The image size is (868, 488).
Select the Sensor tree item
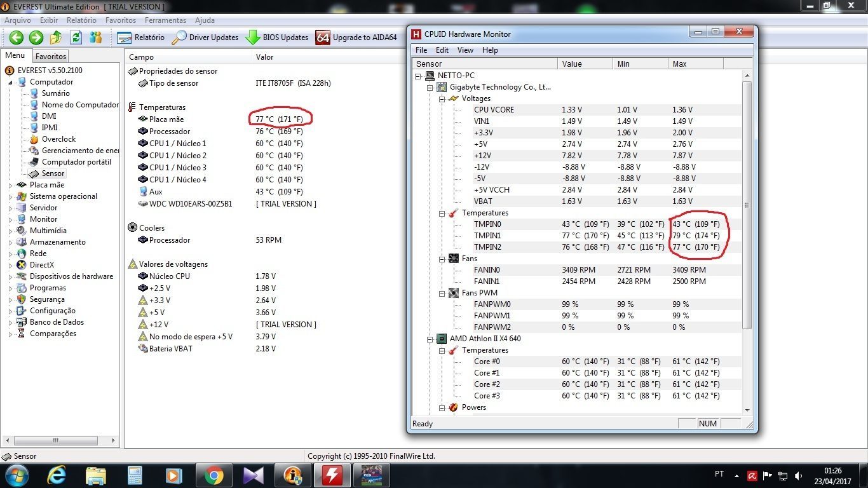pyautogui.click(x=53, y=173)
